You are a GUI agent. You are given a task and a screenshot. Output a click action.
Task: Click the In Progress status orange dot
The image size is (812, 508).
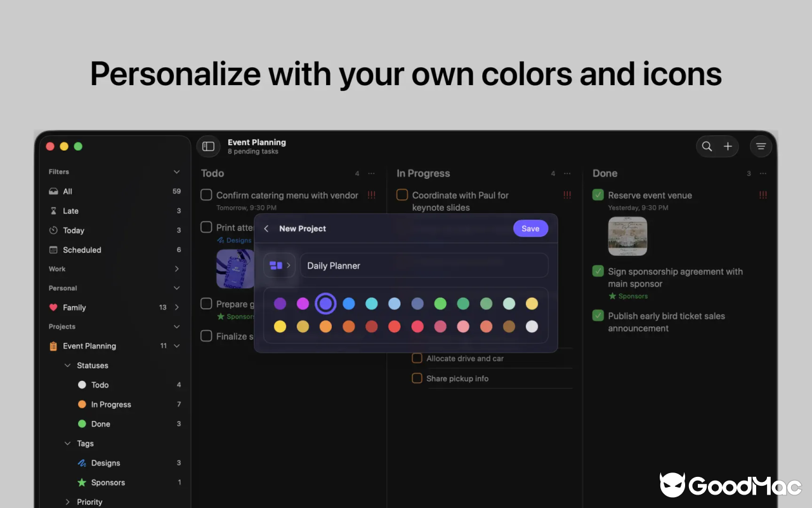[x=82, y=404]
